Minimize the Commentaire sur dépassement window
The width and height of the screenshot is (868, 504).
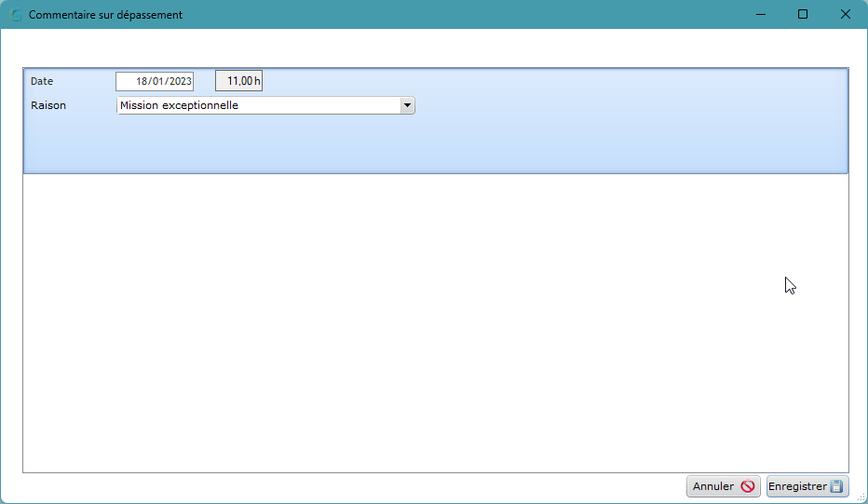pyautogui.click(x=761, y=14)
